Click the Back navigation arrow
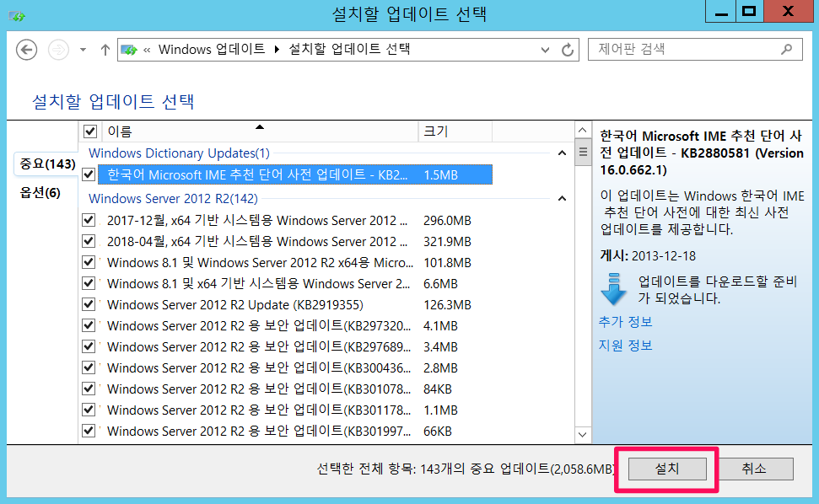 pos(26,50)
